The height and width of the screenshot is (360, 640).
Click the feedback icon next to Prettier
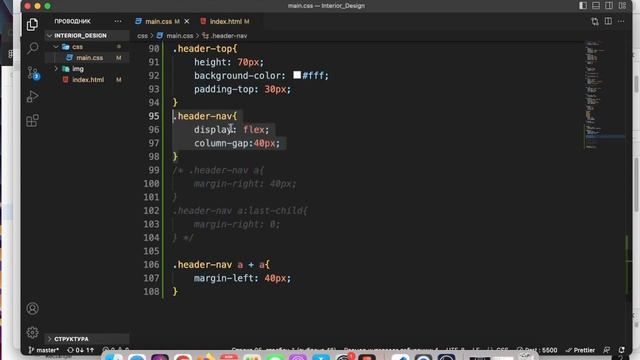point(607,350)
